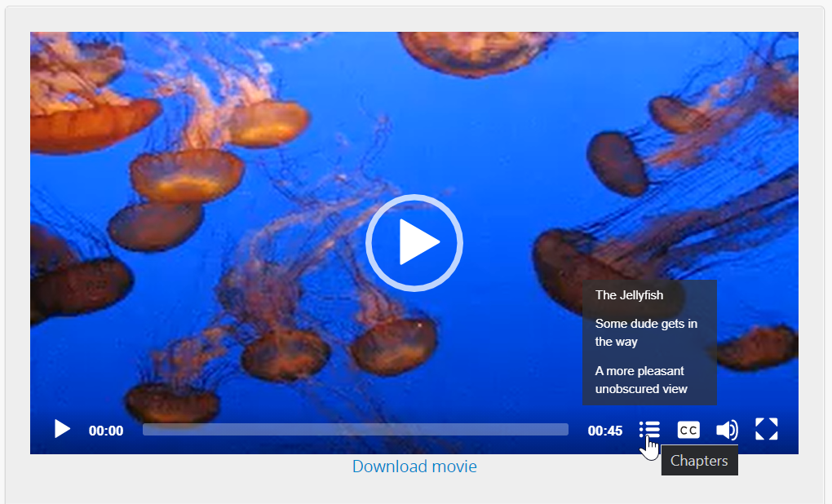Image resolution: width=832 pixels, height=504 pixels.
Task: Enter fullscreen mode with the fullscreen icon
Action: pyautogui.click(x=766, y=429)
